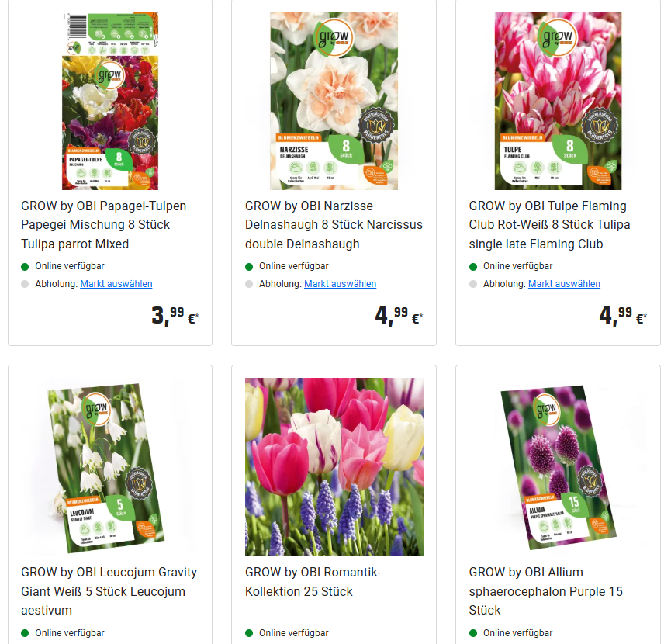
Task: Click the 4,99 € price of Flaming Club
Action: tap(623, 316)
